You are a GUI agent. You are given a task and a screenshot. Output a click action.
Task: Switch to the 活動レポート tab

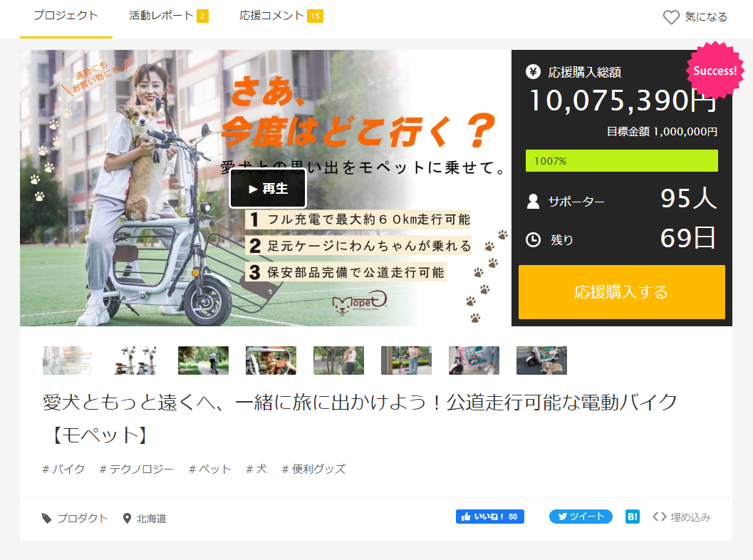tap(169, 16)
